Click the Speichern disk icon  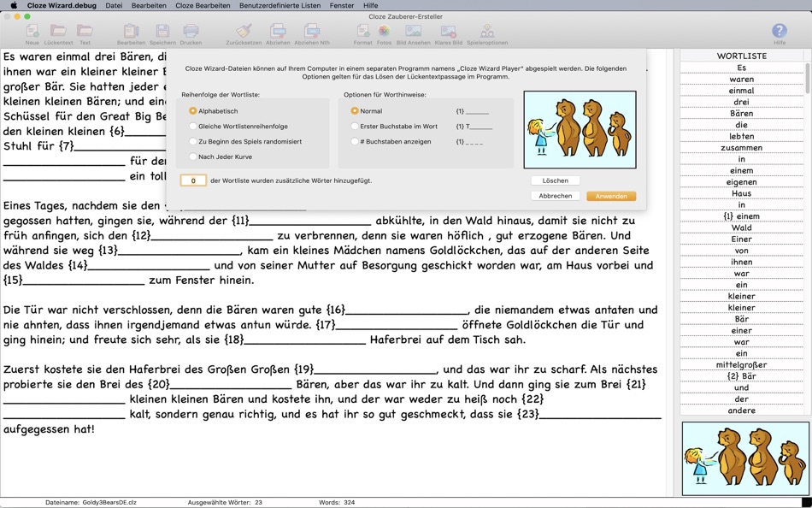coord(162,31)
